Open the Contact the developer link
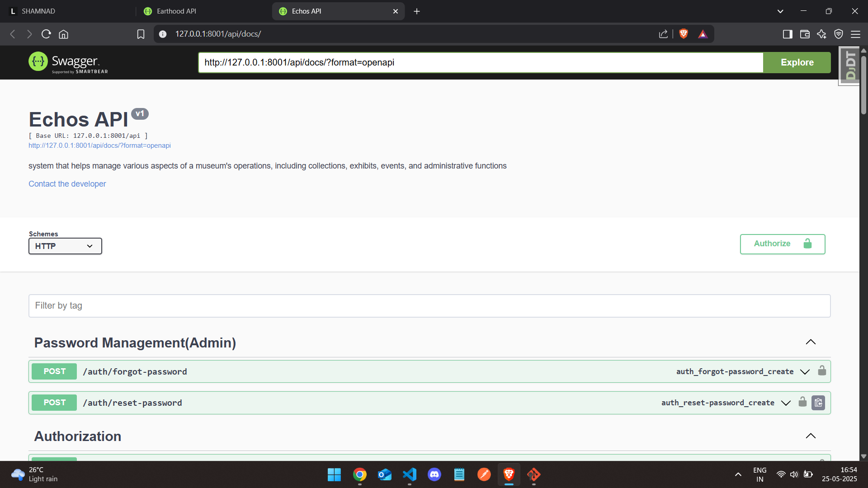 67,184
